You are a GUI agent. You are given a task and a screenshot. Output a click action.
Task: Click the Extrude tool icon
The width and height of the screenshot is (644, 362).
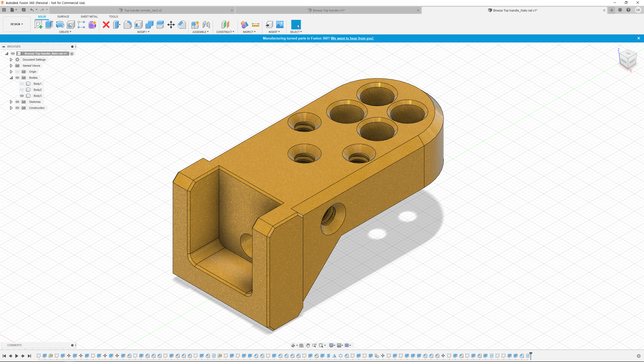pyautogui.click(x=49, y=25)
